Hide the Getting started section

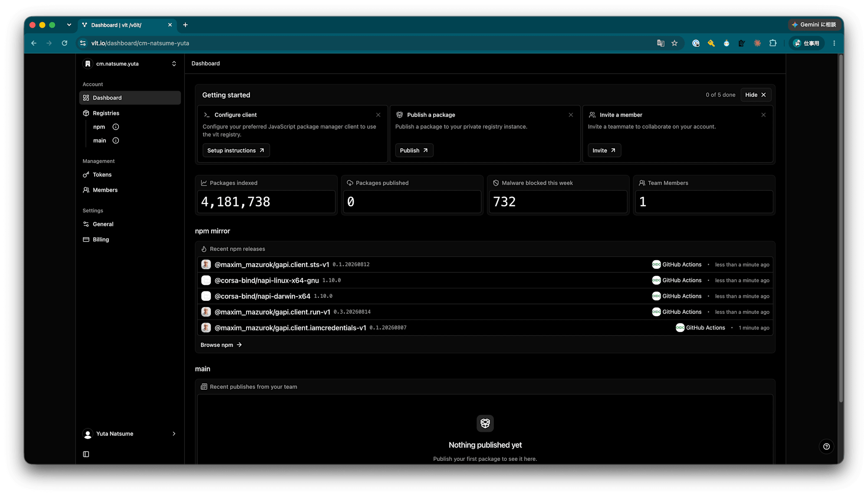(756, 95)
